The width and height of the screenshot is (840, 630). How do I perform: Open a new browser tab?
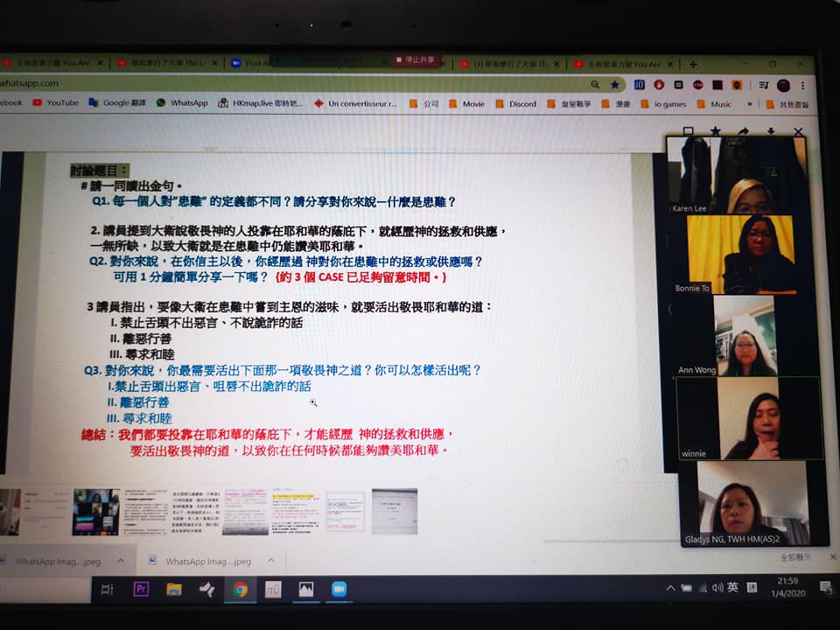click(x=693, y=64)
